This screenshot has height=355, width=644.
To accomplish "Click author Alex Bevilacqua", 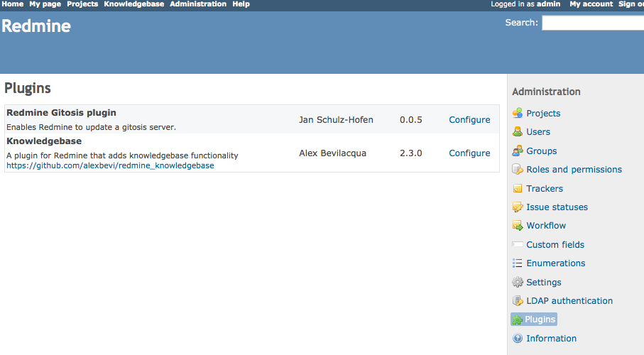I will tap(332, 153).
